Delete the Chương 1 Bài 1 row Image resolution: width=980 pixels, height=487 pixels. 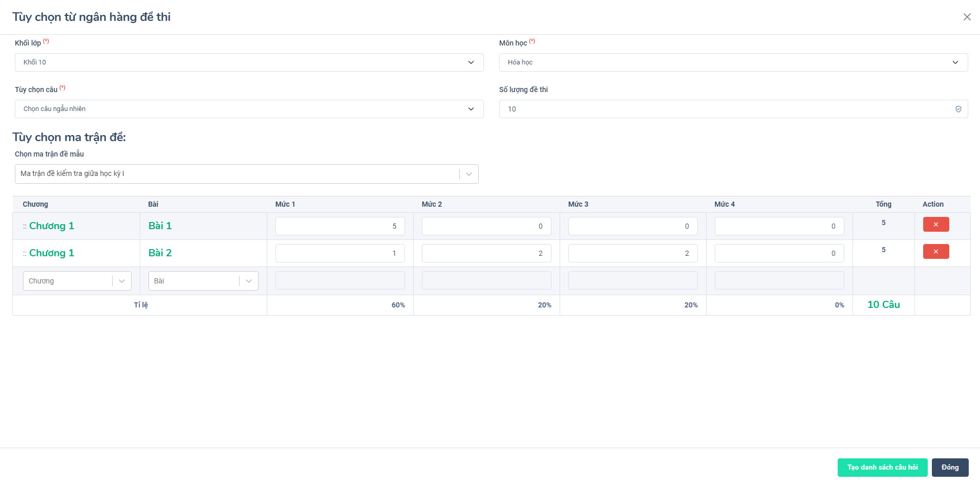[935, 225]
